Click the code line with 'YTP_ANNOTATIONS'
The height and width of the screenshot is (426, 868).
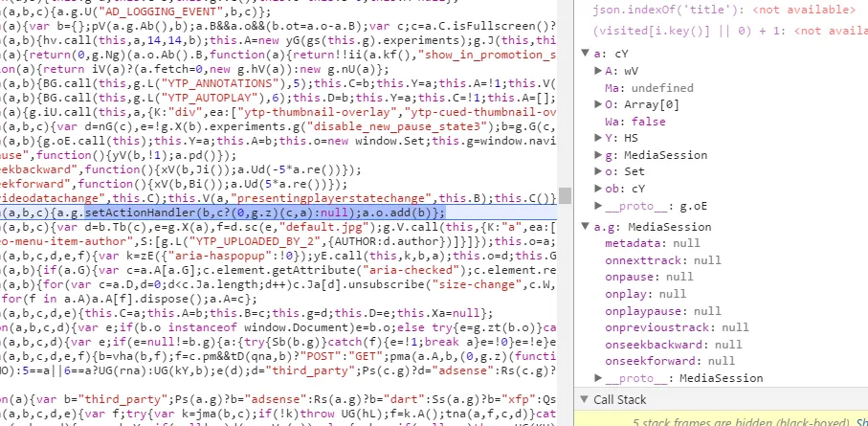[278, 83]
